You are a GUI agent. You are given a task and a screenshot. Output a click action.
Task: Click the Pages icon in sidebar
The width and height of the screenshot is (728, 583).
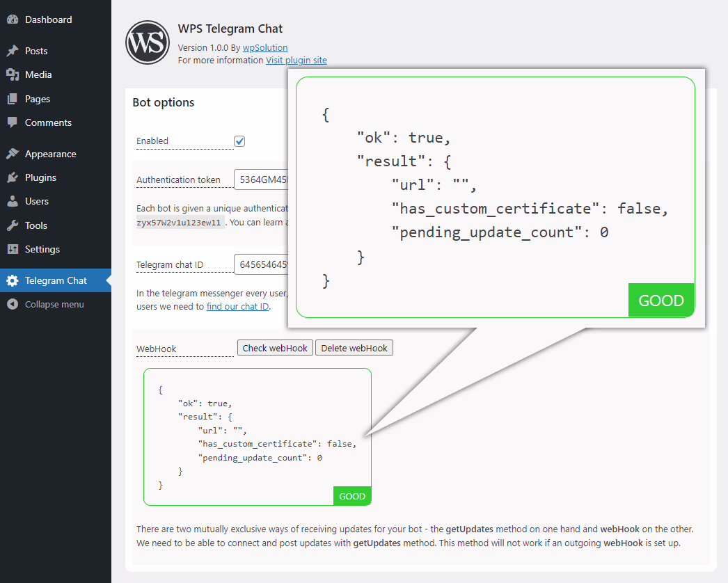[x=12, y=99]
